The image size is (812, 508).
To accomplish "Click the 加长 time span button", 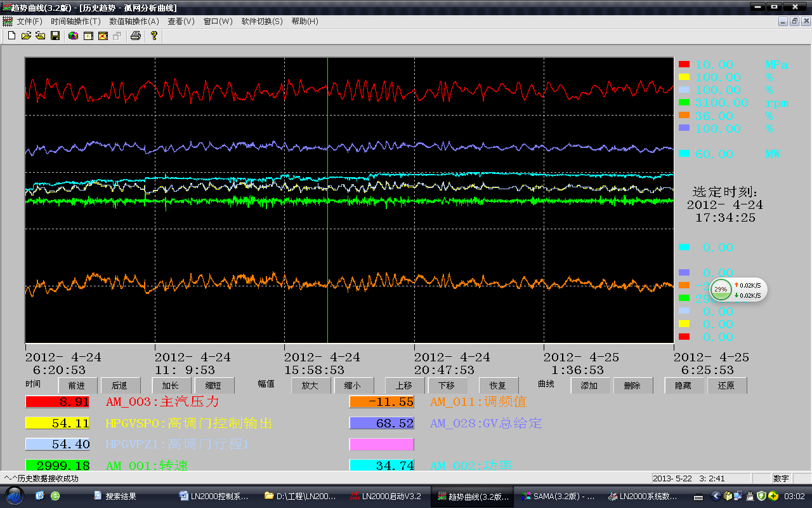I will pos(171,385).
